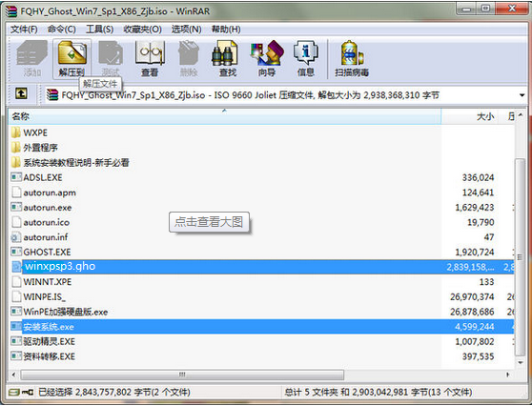Click the status text 总计 5 文件夹

click(311, 393)
